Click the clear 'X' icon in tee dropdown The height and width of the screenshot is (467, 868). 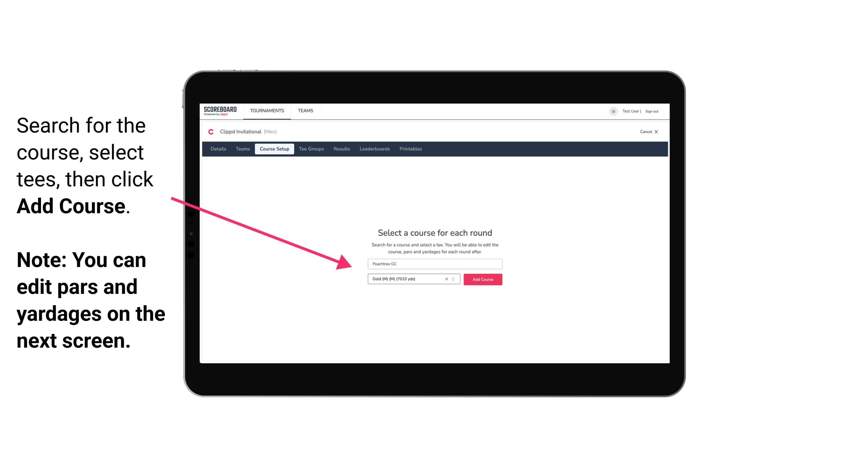tap(446, 279)
